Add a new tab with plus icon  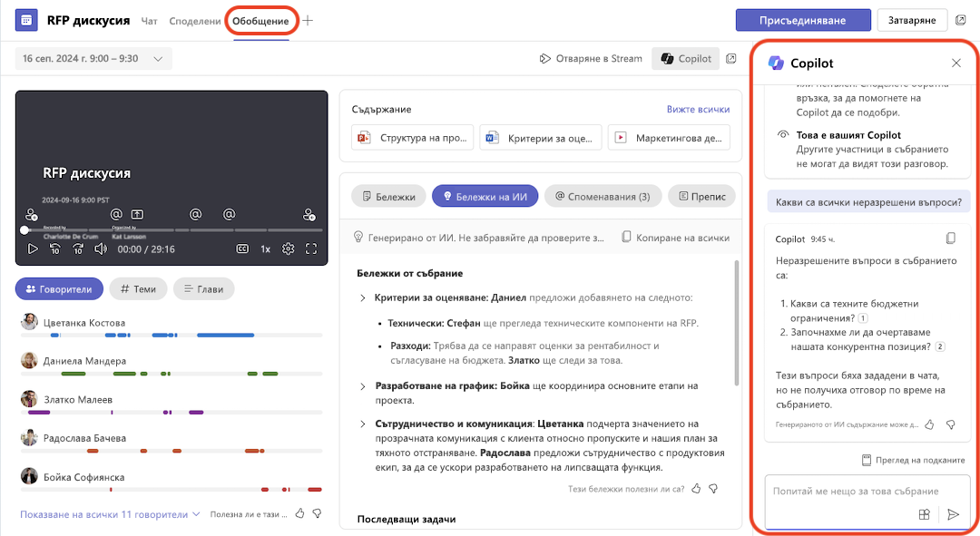pyautogui.click(x=308, y=21)
